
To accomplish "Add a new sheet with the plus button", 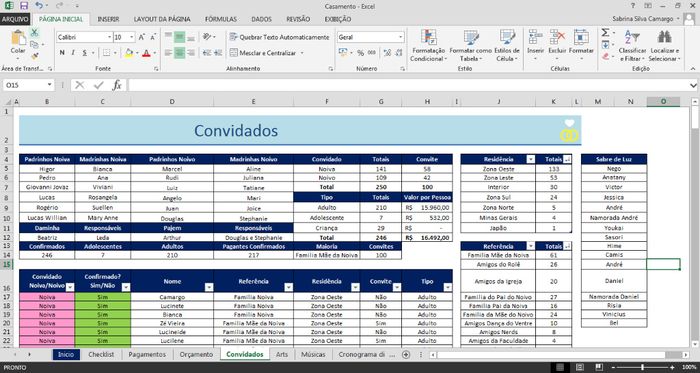I will (x=405, y=354).
